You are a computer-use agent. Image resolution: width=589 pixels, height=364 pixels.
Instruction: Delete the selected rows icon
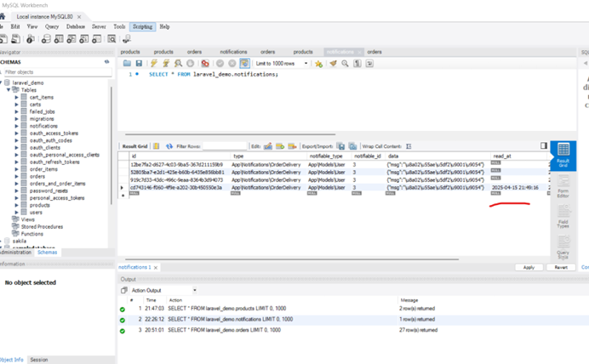pyautogui.click(x=292, y=146)
